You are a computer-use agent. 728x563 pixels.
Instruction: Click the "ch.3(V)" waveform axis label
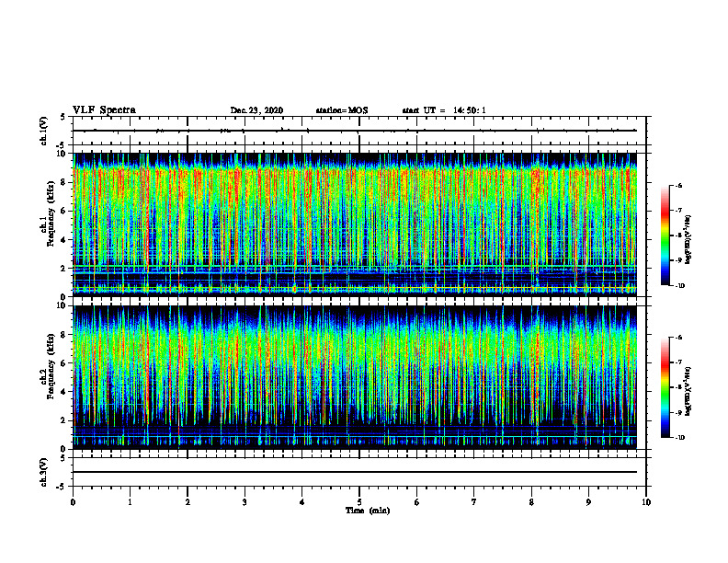coord(43,472)
